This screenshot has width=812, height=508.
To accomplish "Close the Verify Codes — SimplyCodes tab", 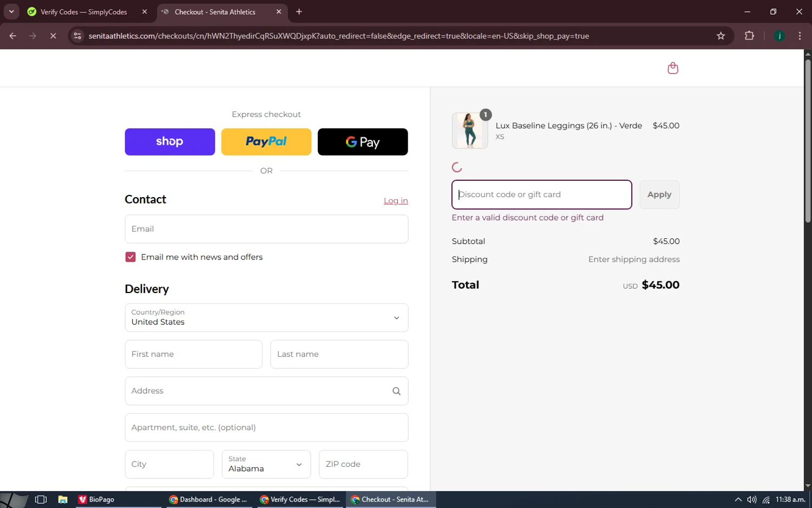I will [145, 11].
